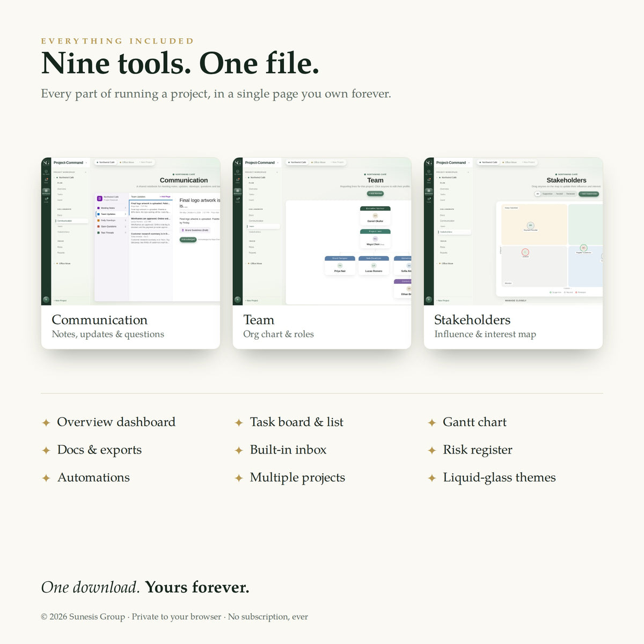Image resolution: width=644 pixels, height=644 pixels.
Task: Click the Payment Provider marker on the Stakeholders map
Action: [531, 225]
